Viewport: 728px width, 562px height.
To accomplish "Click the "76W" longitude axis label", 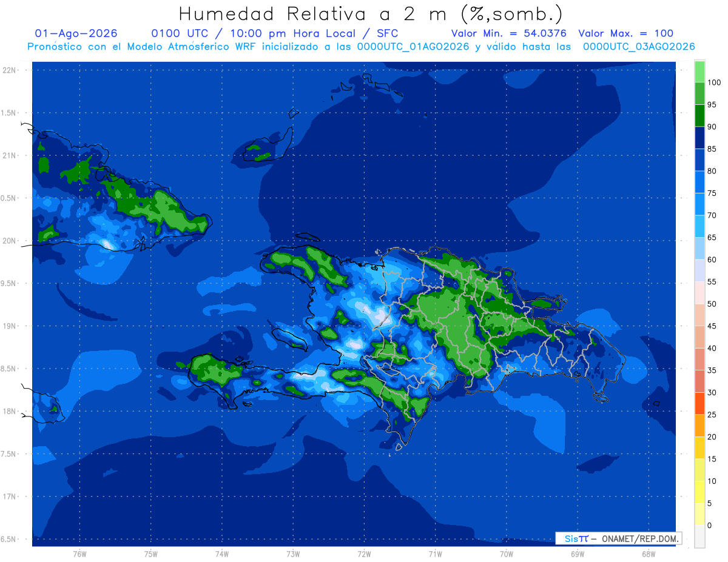I will click(79, 554).
